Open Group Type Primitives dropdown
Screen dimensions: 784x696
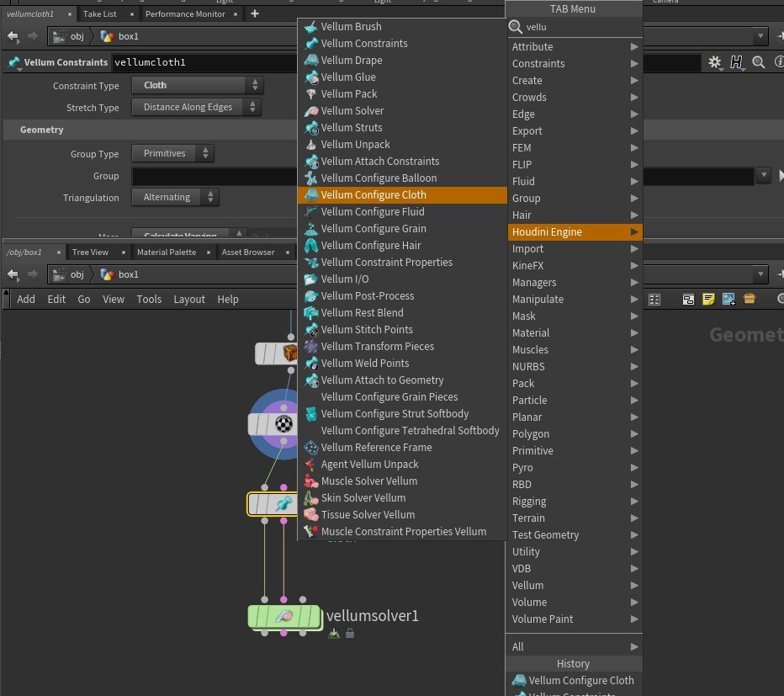coord(173,153)
